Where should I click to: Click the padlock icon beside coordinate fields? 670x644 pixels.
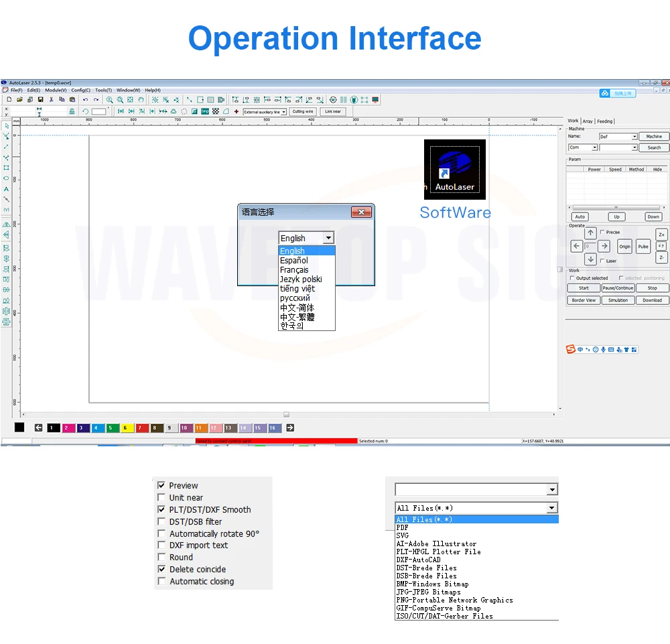(x=72, y=111)
